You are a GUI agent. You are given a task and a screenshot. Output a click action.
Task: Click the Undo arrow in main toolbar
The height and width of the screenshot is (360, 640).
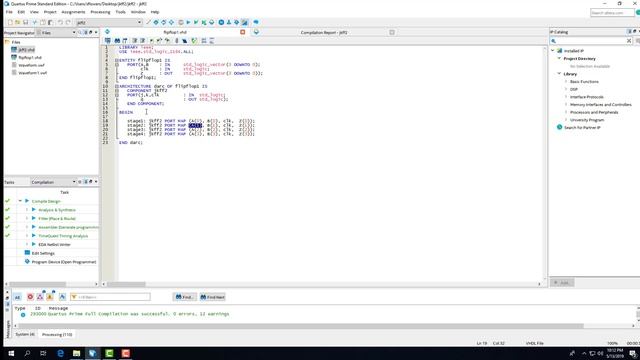pyautogui.click(x=60, y=22)
